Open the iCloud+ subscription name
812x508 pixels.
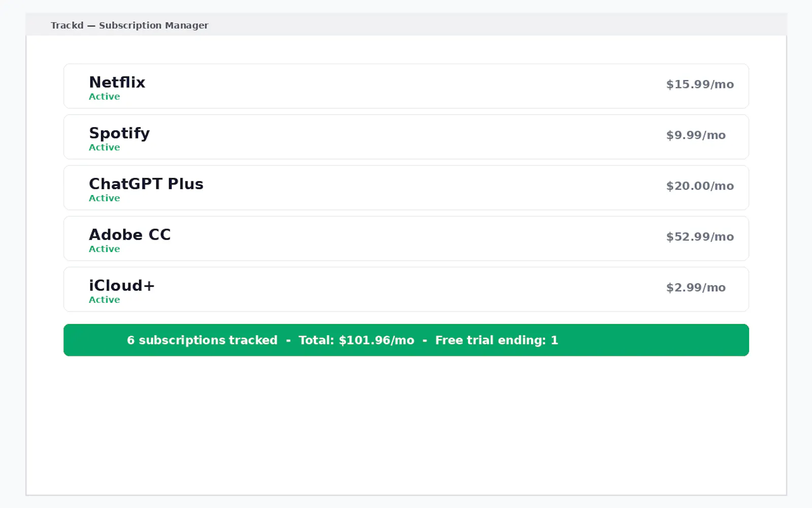122,285
